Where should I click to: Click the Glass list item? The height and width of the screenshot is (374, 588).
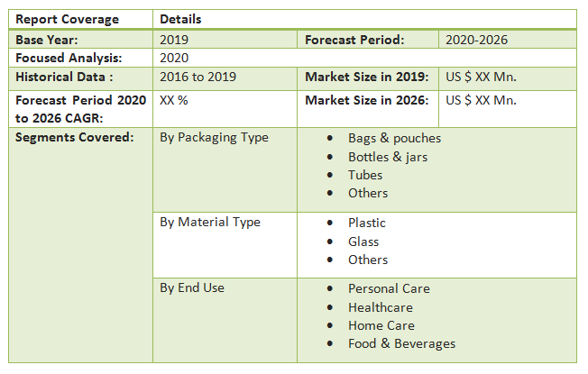pyautogui.click(x=363, y=242)
